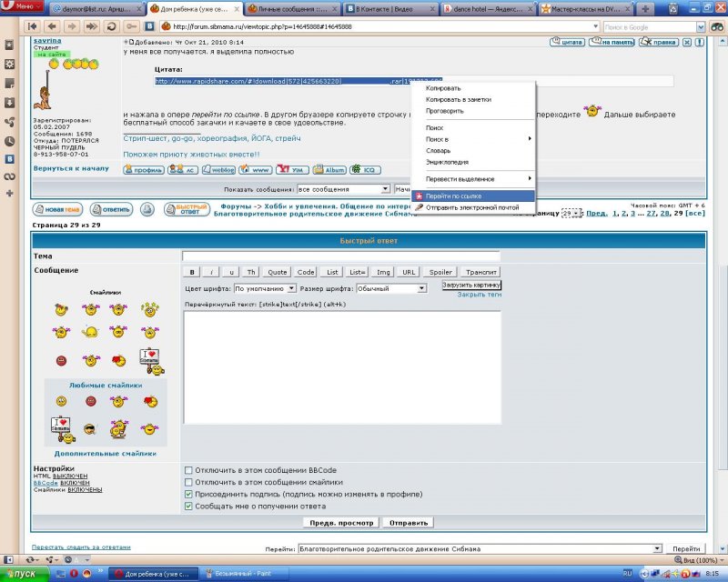Click the Fast Forward navigation button
This screenshot has height=582, width=728.
(92, 26)
